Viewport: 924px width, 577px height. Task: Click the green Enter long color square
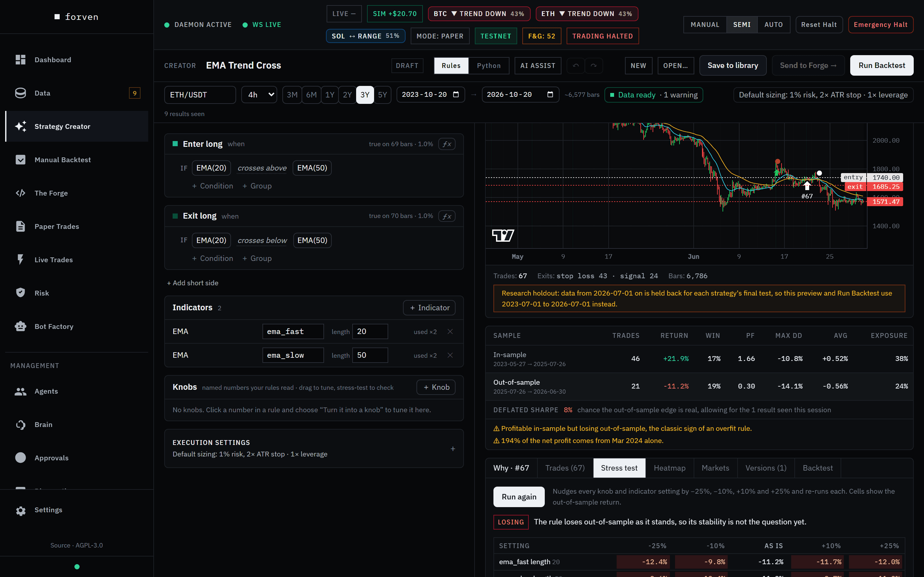coord(175,144)
